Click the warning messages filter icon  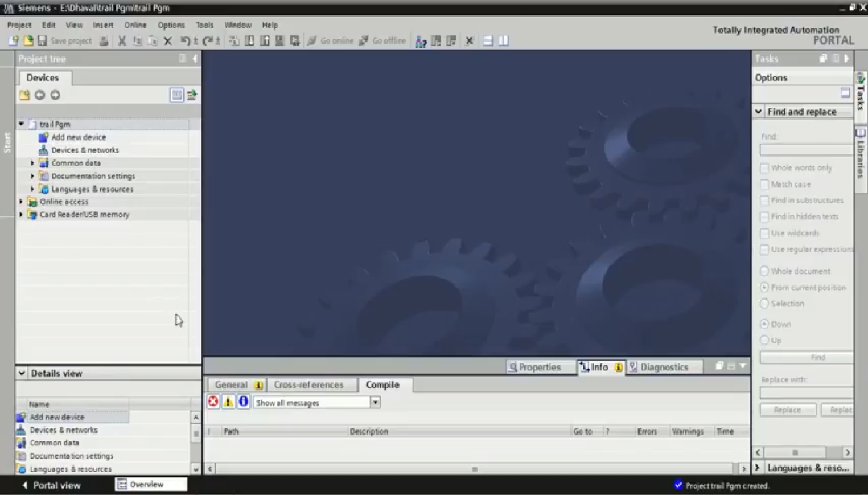click(228, 402)
